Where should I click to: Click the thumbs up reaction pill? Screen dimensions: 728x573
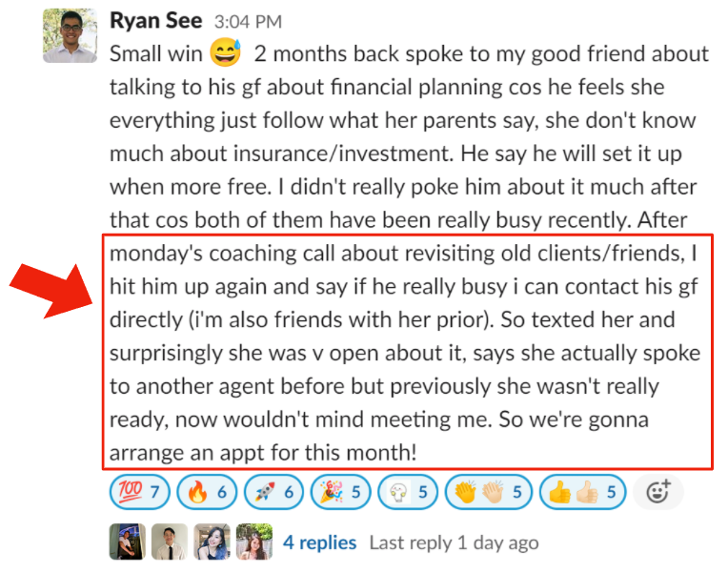(582, 492)
